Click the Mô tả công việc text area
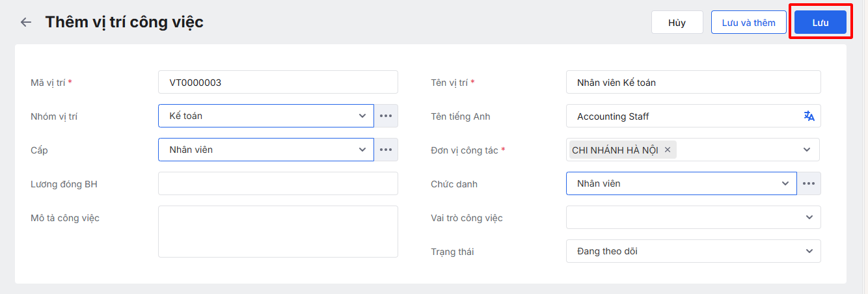Viewport: 868px width, 294px height. [278, 232]
